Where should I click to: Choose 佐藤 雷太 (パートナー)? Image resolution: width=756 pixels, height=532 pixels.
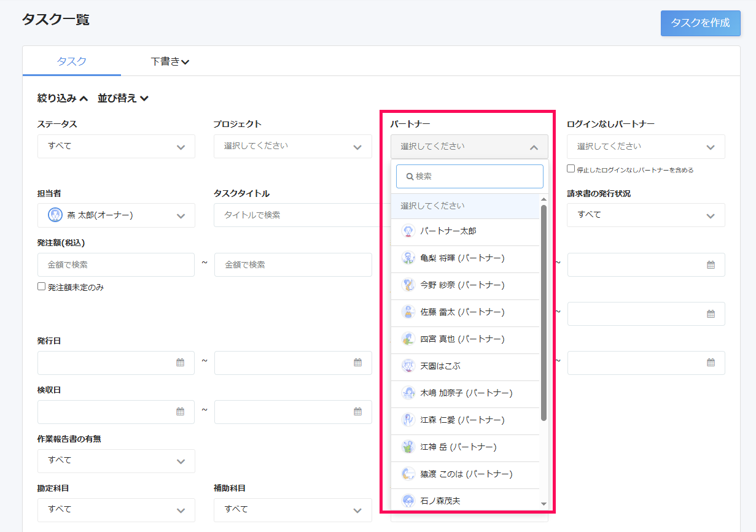pos(465,312)
